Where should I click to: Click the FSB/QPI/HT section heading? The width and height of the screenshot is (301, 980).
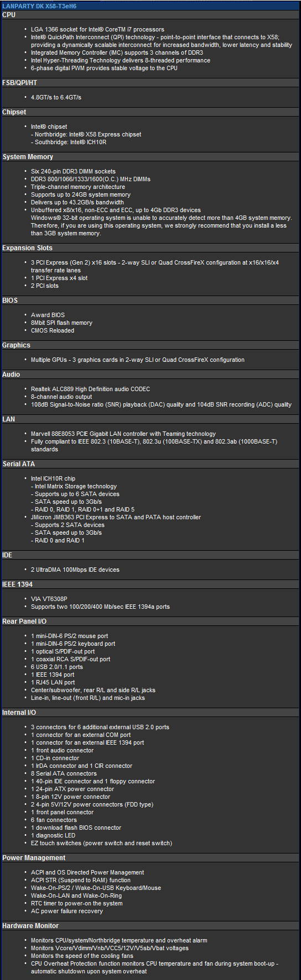(x=20, y=83)
